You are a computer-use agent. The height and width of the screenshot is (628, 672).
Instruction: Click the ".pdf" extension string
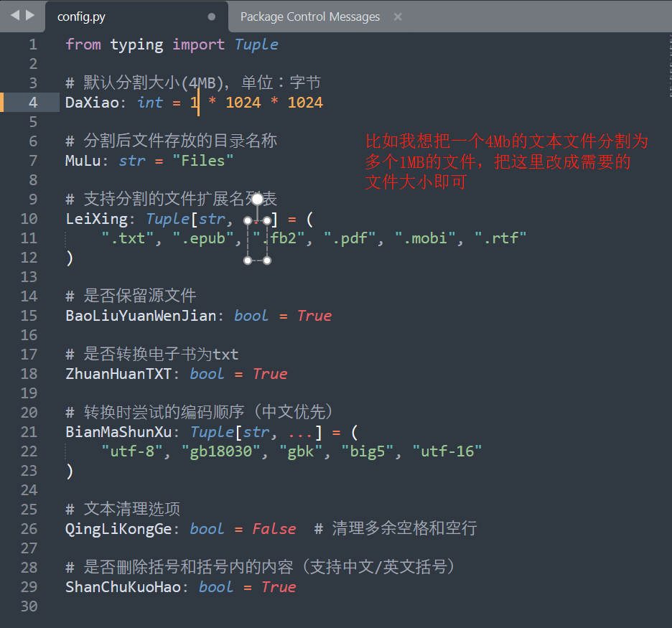point(350,238)
